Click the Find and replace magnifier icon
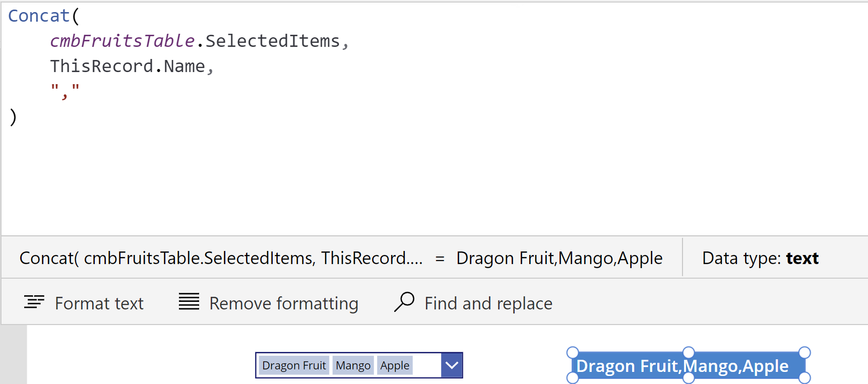 point(404,302)
